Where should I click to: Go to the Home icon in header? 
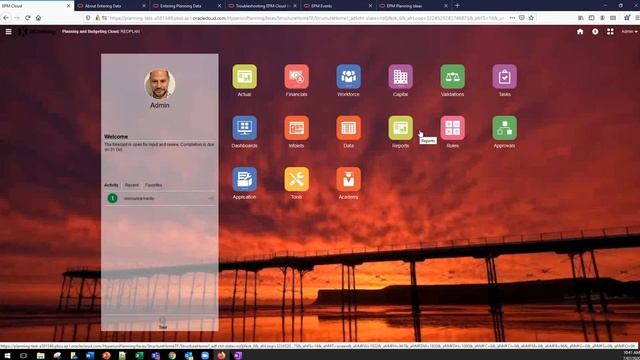coord(580,31)
